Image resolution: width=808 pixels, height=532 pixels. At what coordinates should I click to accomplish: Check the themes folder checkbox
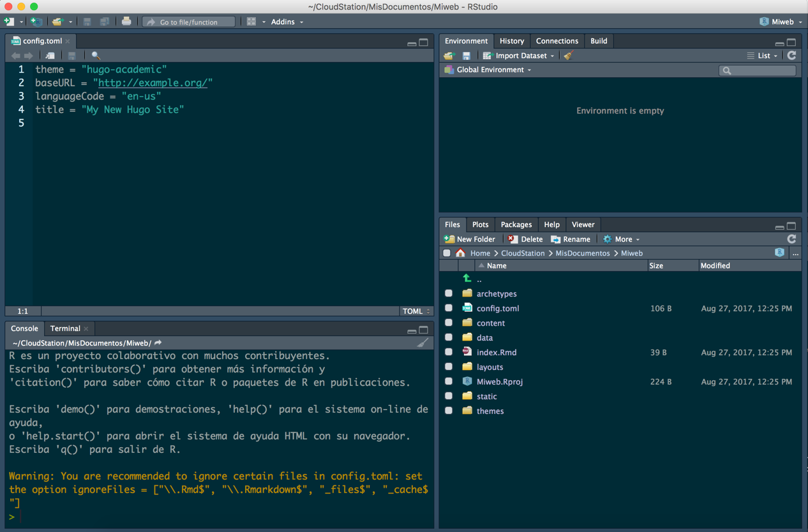coord(449,411)
